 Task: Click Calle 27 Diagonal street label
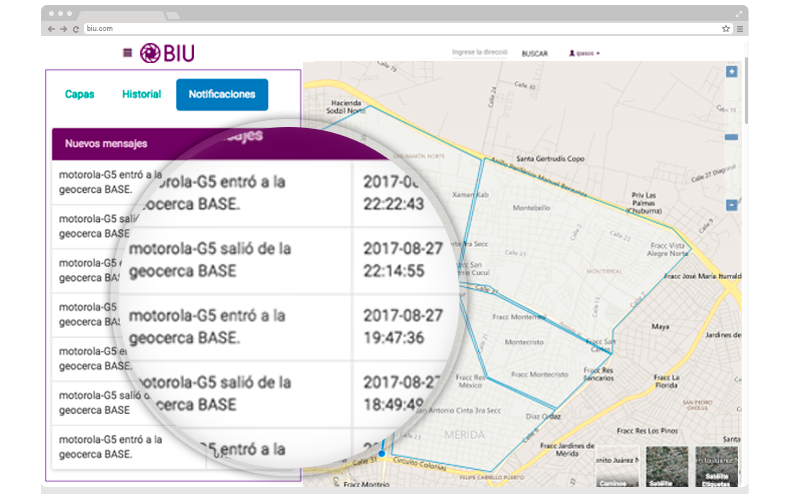713,173
